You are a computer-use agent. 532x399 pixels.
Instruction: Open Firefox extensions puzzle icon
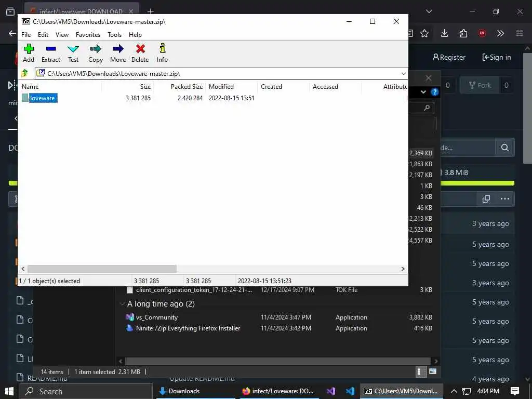(463, 33)
